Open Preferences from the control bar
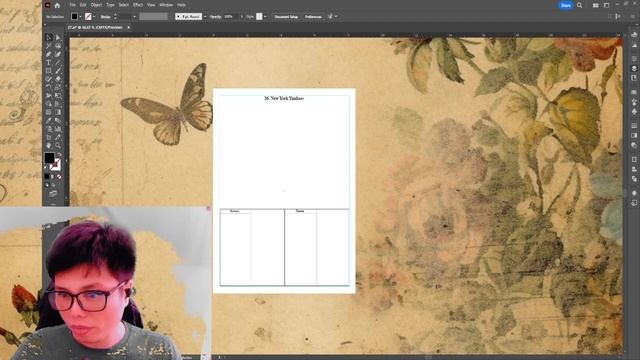Image resolution: width=640 pixels, height=360 pixels. click(313, 17)
